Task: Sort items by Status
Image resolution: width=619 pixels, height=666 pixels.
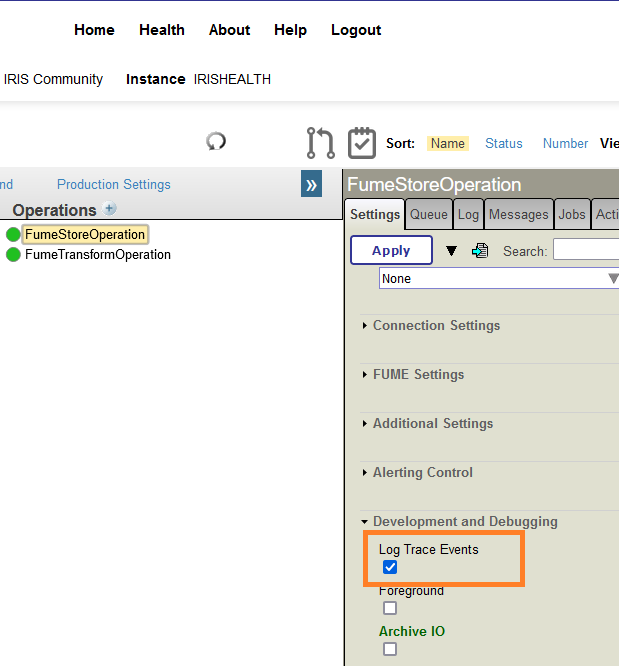Action: point(503,143)
